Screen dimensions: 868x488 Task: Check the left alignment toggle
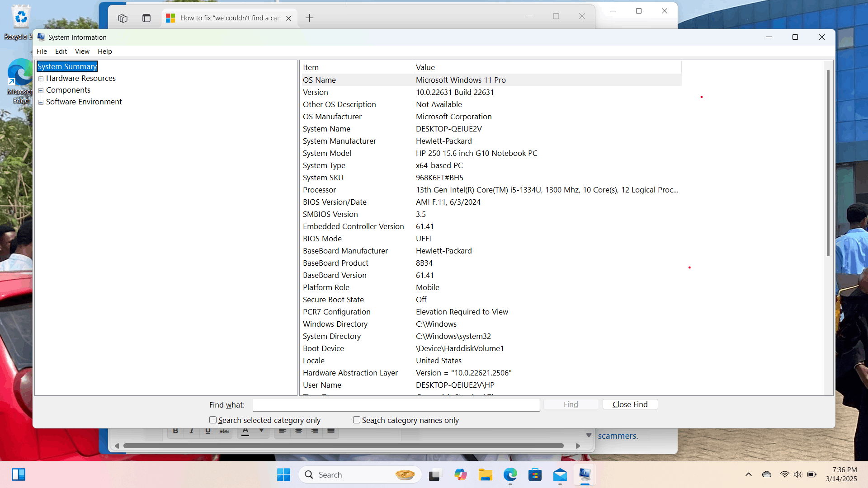[x=282, y=432]
